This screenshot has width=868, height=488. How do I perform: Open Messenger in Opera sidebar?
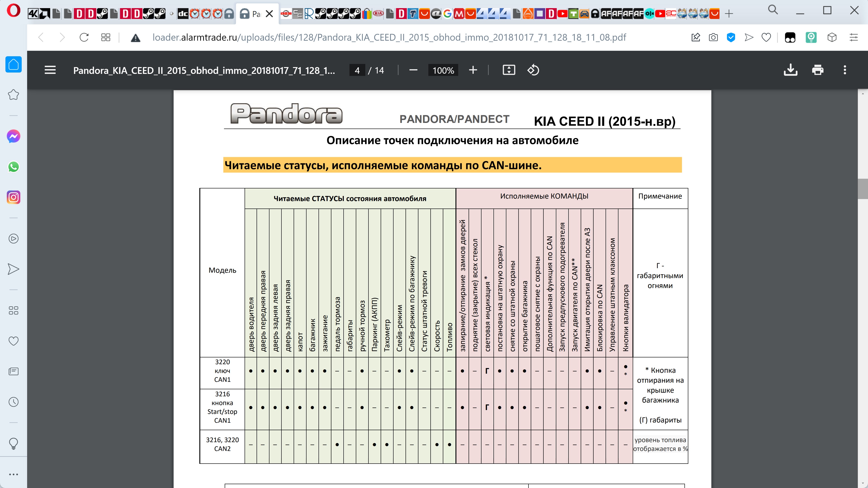14,136
